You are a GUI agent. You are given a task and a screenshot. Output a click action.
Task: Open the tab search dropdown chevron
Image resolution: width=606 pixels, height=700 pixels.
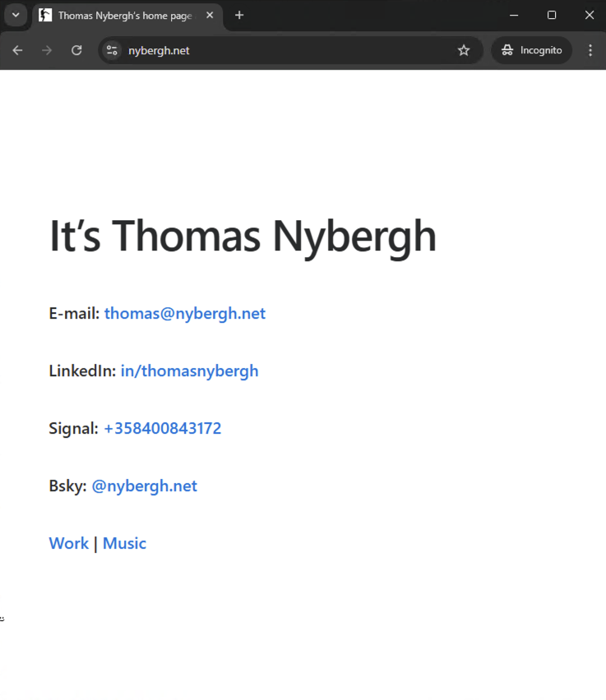click(x=15, y=15)
